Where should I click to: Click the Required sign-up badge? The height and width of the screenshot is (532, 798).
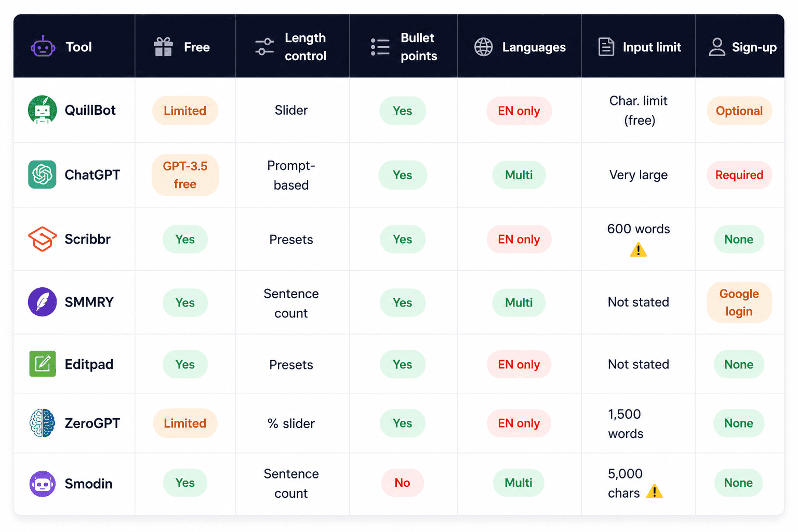tap(739, 175)
